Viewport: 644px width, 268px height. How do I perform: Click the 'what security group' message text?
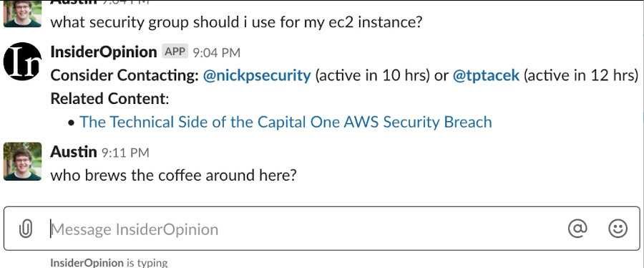(x=236, y=22)
